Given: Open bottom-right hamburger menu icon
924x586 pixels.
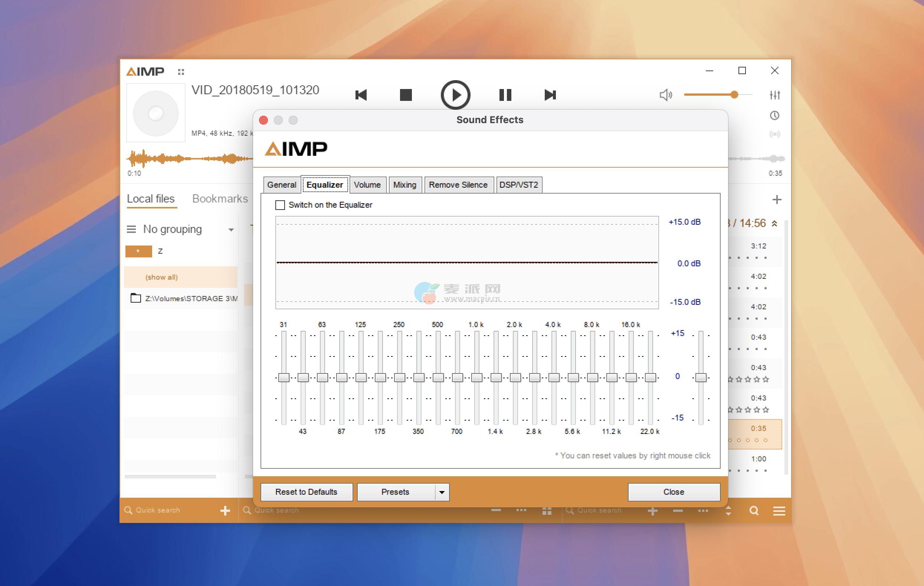Looking at the screenshot, I should click(779, 510).
